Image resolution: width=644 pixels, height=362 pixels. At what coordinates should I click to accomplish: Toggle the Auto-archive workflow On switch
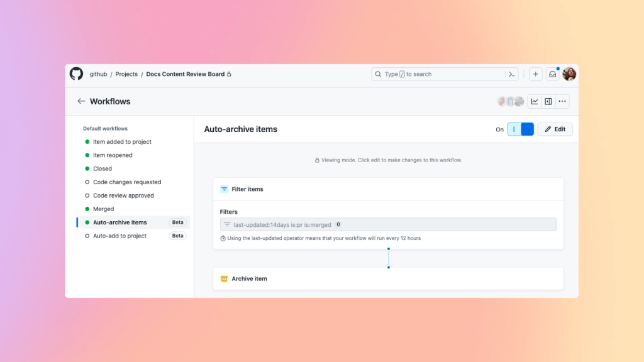pos(520,129)
